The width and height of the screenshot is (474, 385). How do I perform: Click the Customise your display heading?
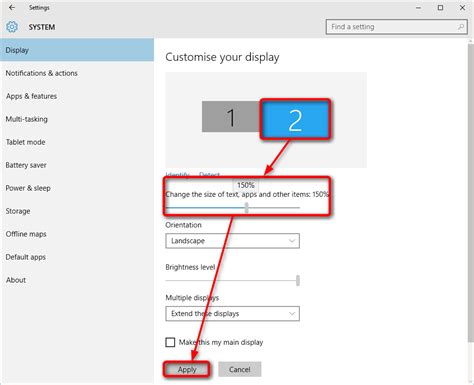pyautogui.click(x=222, y=57)
